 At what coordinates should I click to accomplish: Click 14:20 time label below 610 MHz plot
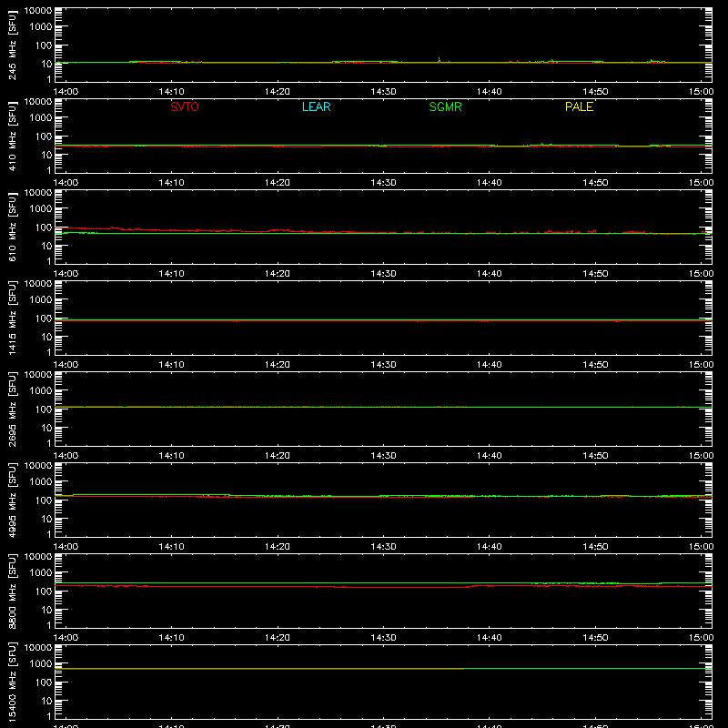point(278,274)
